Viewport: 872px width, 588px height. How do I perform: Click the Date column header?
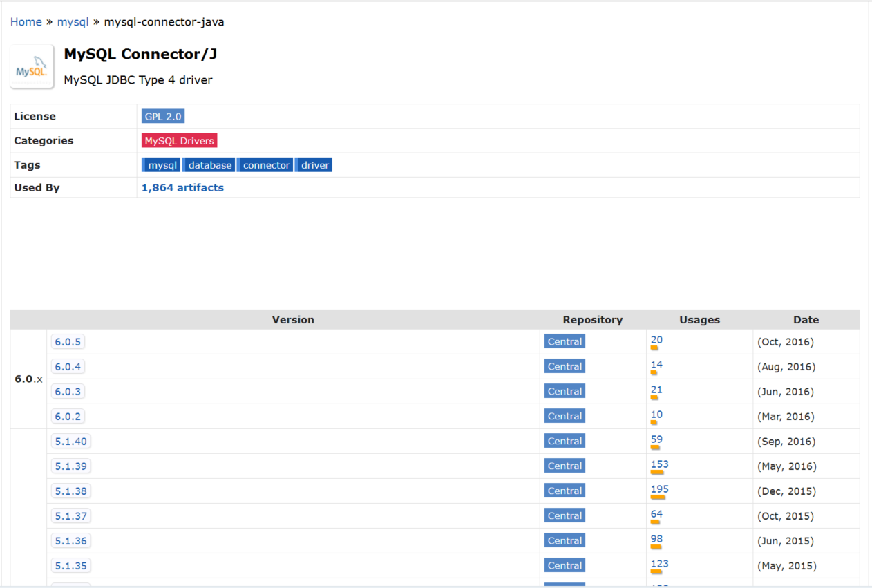806,320
